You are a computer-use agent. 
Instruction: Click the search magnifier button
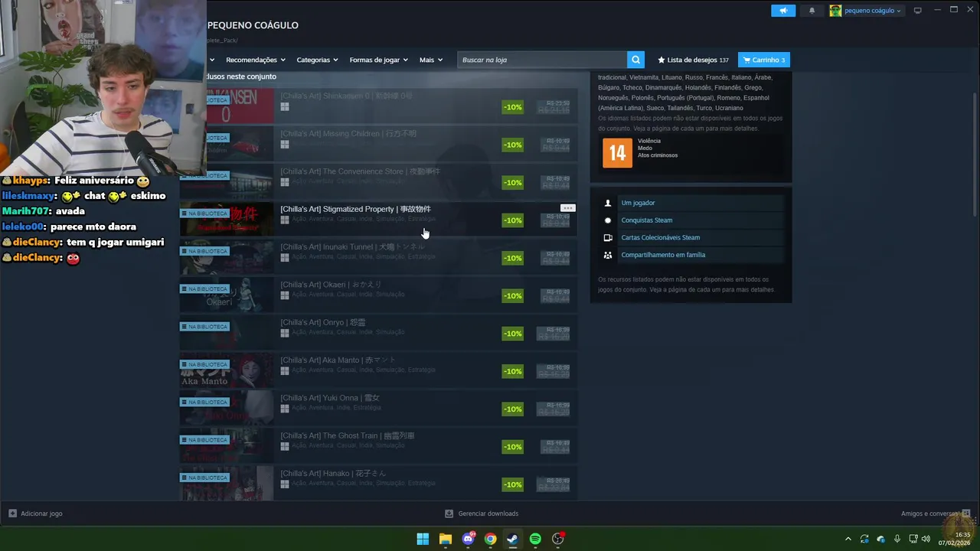click(x=635, y=60)
